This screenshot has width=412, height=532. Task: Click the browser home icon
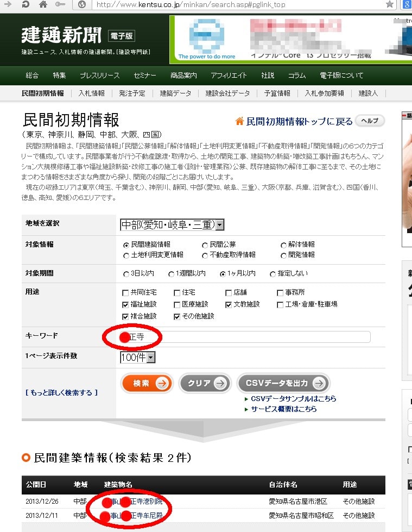tap(42, 4)
